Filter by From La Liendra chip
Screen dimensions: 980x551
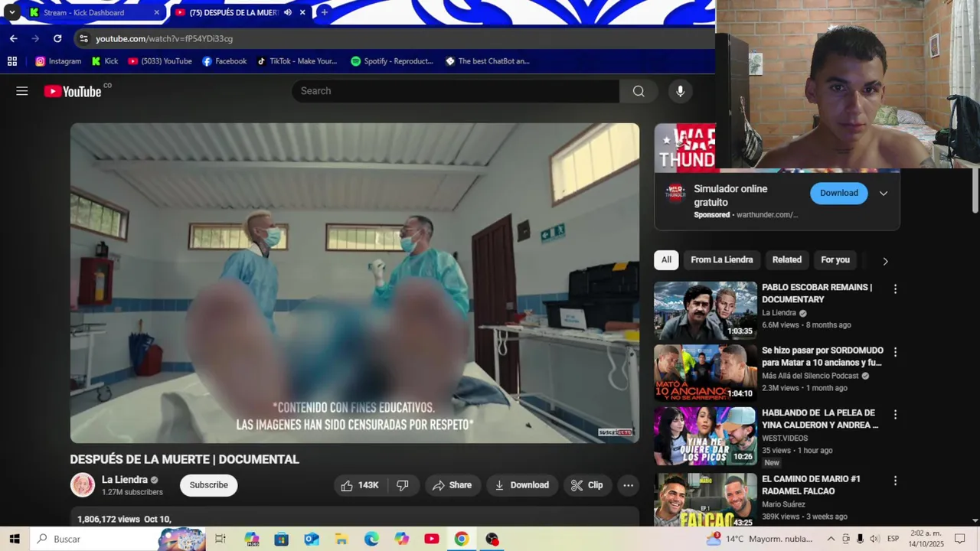722,260
